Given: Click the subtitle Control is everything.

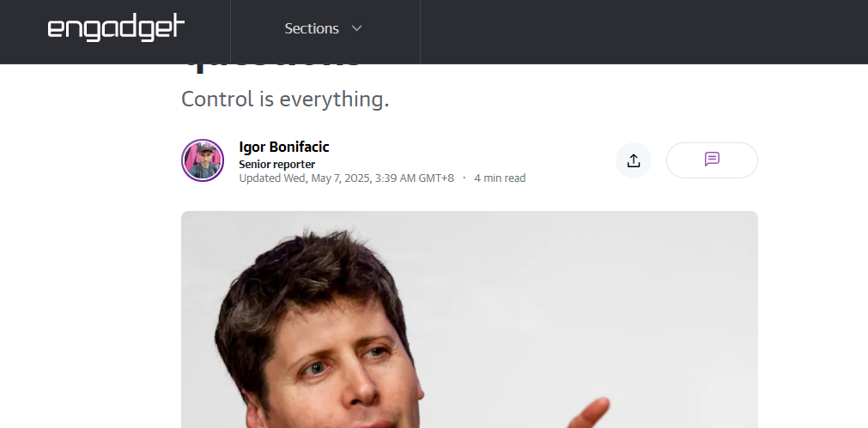Looking at the screenshot, I should click(285, 99).
